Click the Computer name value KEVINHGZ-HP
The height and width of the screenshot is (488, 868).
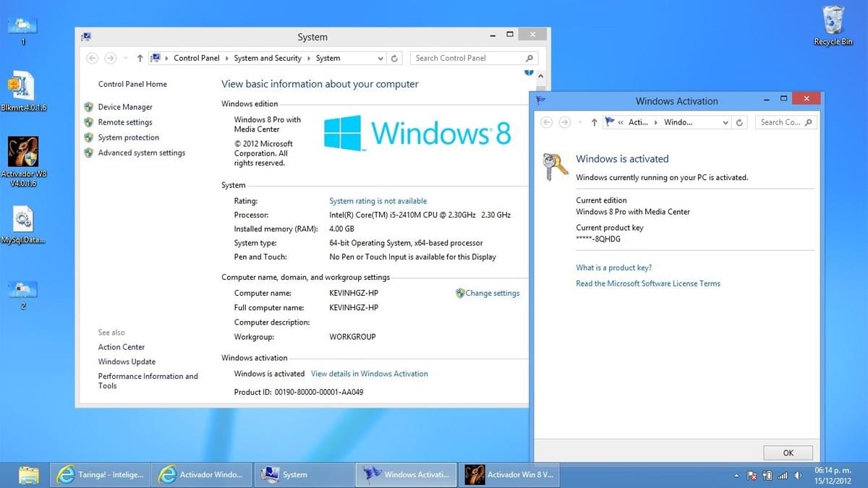point(354,293)
